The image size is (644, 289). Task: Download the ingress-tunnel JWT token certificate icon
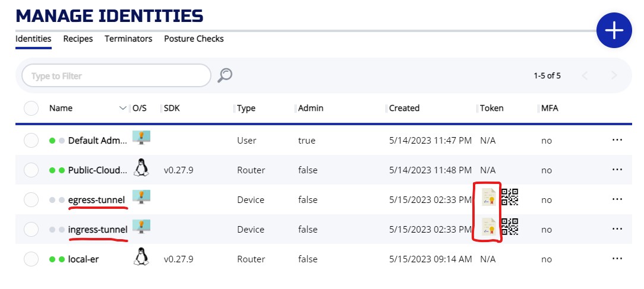coord(489,226)
